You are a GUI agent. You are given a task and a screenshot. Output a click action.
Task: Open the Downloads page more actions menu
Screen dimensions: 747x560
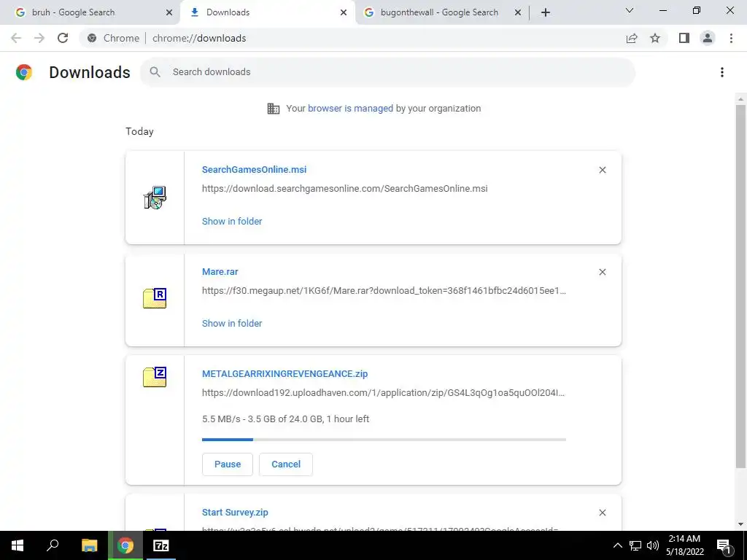(721, 72)
